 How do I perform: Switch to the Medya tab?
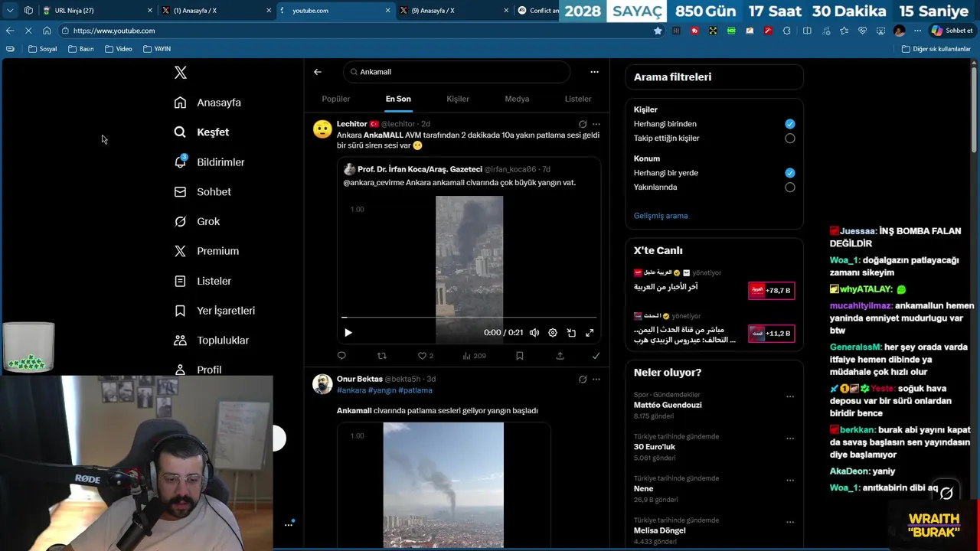click(x=517, y=99)
